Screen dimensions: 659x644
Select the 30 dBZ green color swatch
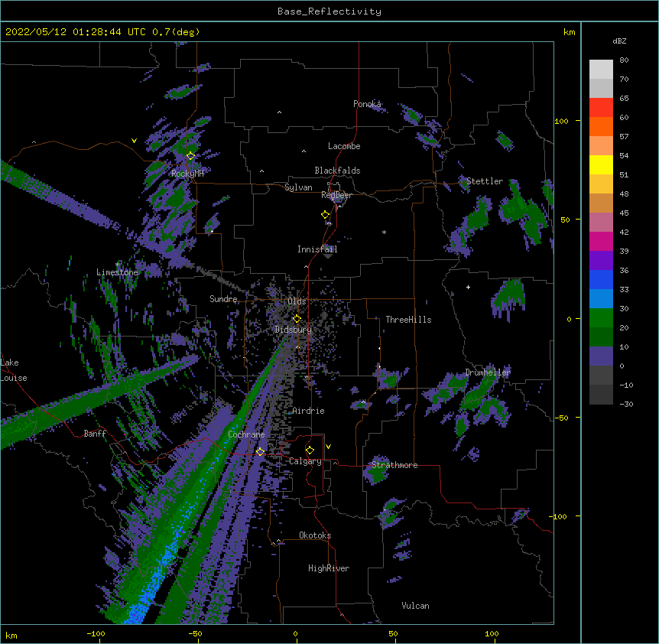[x=601, y=318]
